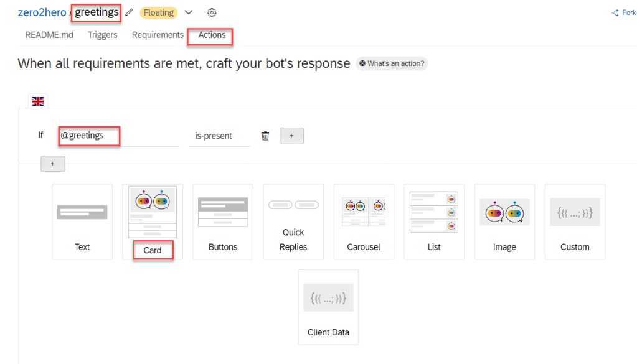Select the Text message type
The height and width of the screenshot is (364, 637).
[82, 221]
